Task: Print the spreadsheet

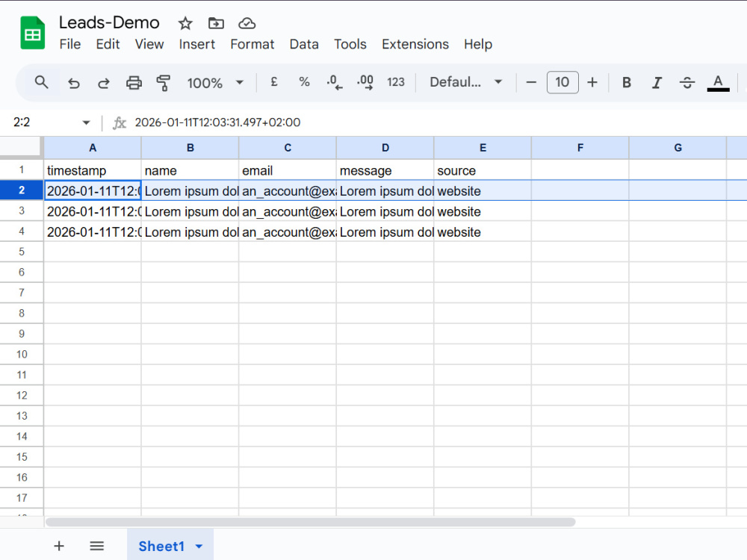Action: point(134,83)
